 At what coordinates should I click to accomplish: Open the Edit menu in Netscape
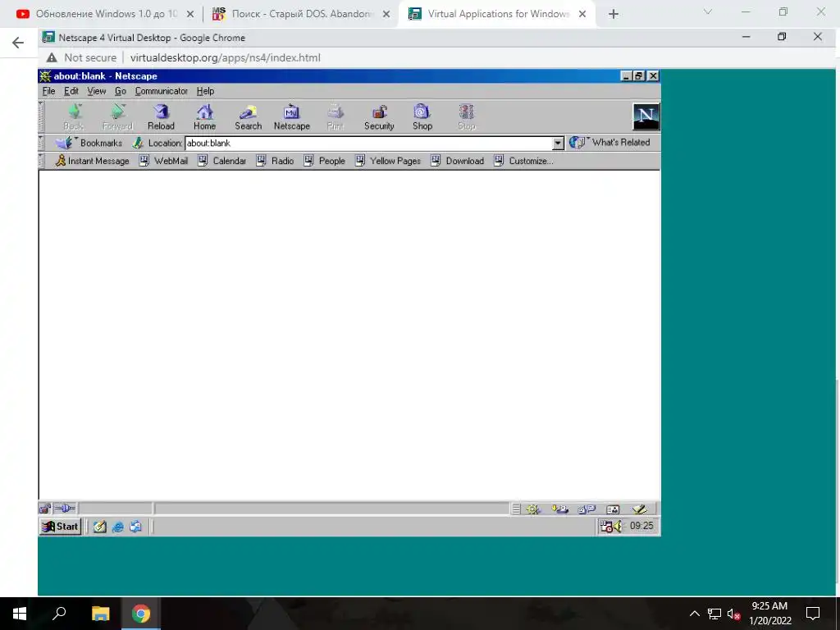click(71, 91)
